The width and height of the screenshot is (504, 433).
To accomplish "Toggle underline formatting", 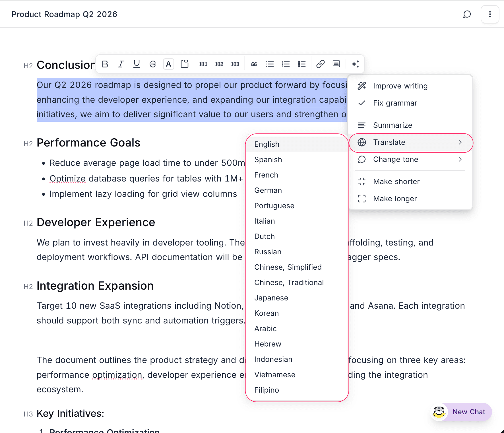I will click(137, 64).
